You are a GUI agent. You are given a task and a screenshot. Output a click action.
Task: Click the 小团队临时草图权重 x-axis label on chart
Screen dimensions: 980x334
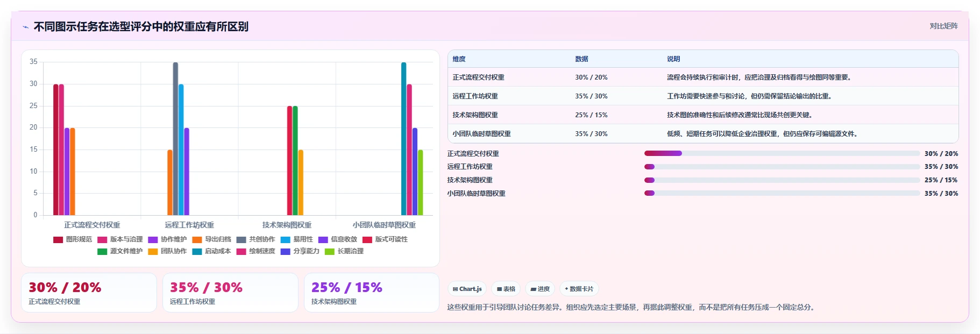[384, 225]
